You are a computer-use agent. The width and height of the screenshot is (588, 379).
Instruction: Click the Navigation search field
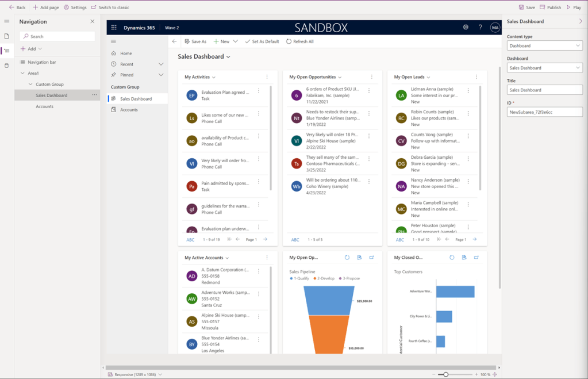coord(57,36)
